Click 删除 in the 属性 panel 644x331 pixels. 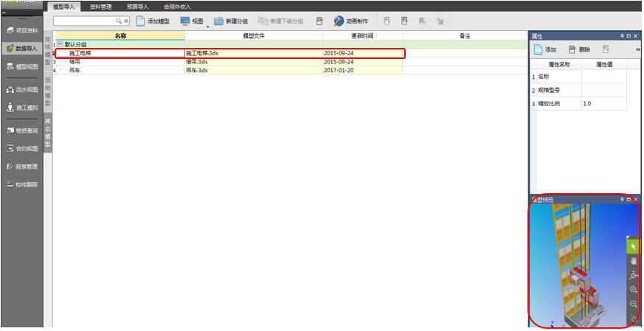(580, 49)
